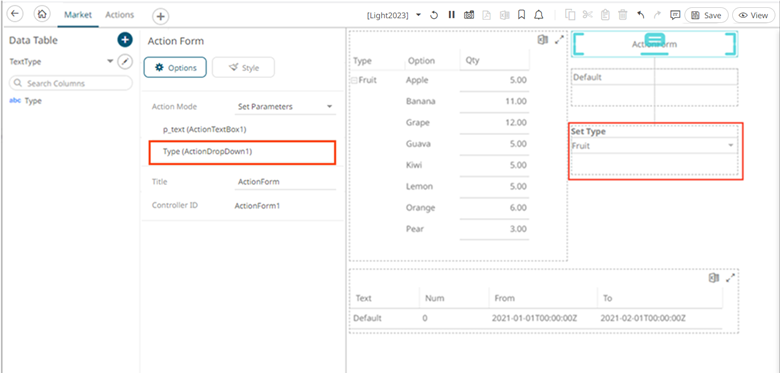Click the bookmark icon

pyautogui.click(x=521, y=15)
